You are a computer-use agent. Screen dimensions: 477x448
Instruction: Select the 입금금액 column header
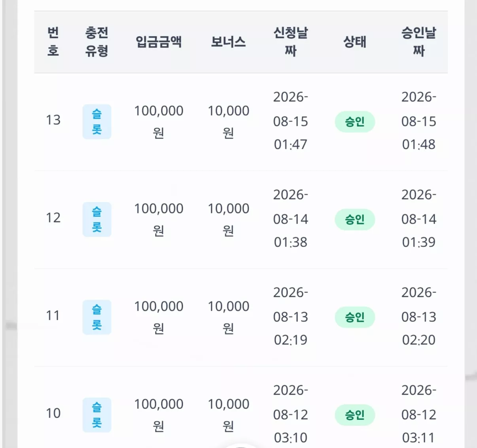click(159, 42)
